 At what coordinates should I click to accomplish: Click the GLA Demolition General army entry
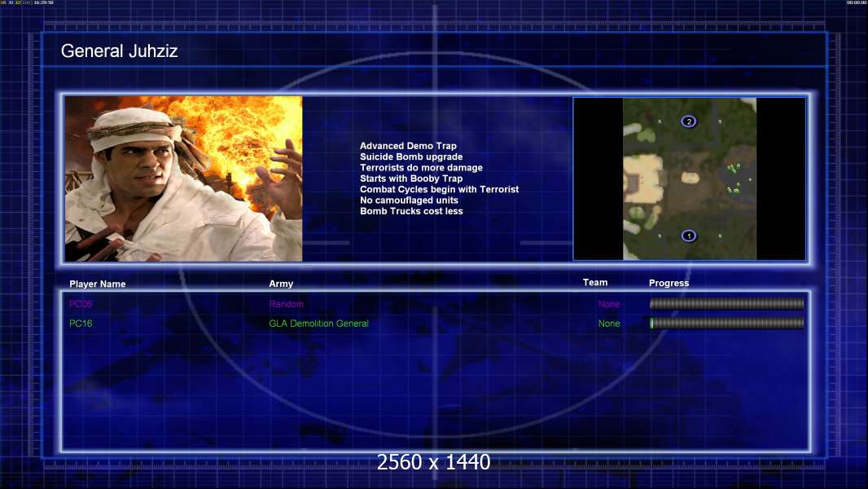tap(319, 324)
